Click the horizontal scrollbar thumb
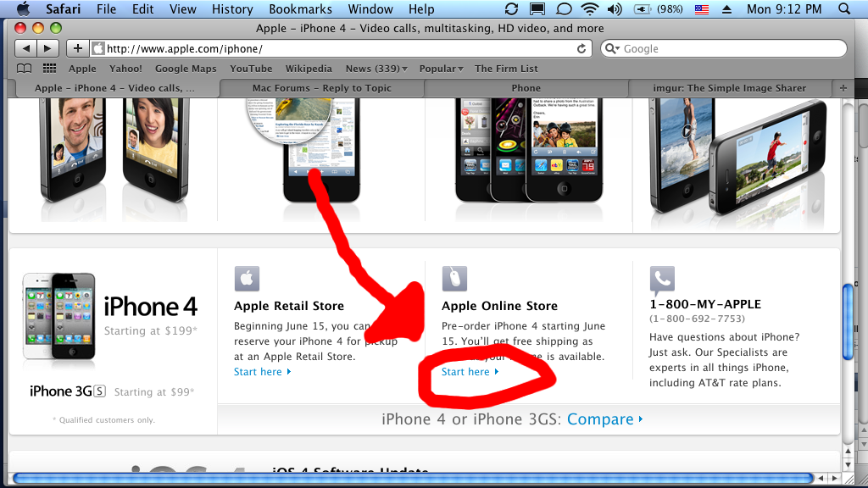Image resolution: width=868 pixels, height=488 pixels. (413, 478)
